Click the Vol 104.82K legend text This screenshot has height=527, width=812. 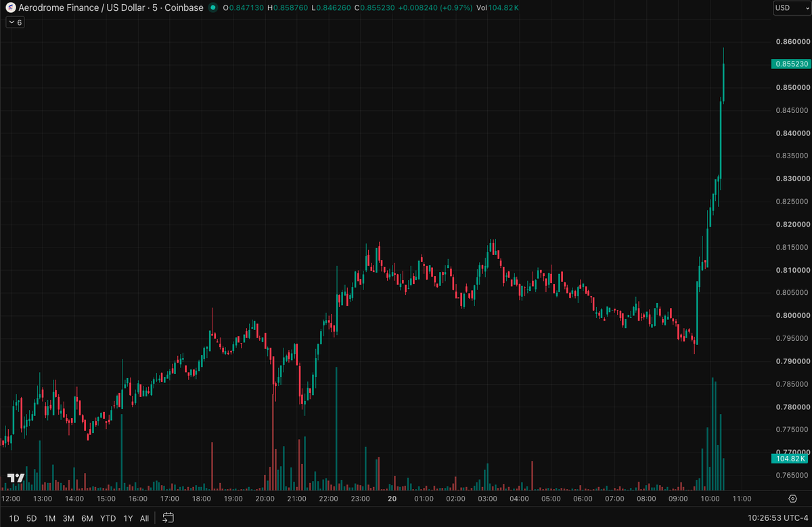[498, 8]
